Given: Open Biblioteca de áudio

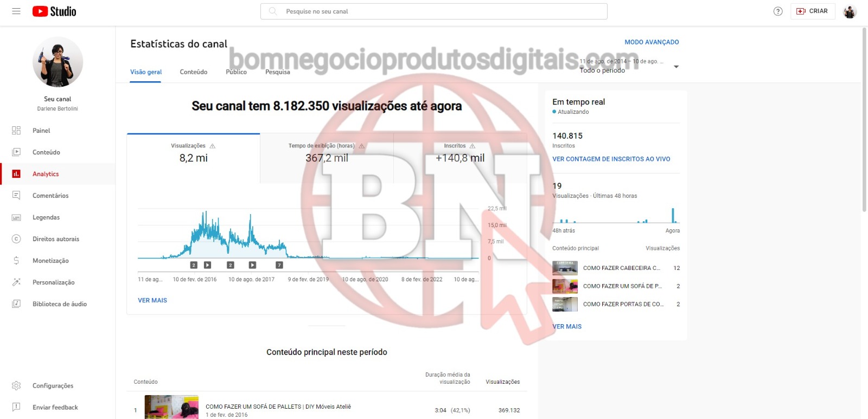Looking at the screenshot, I should click(59, 304).
